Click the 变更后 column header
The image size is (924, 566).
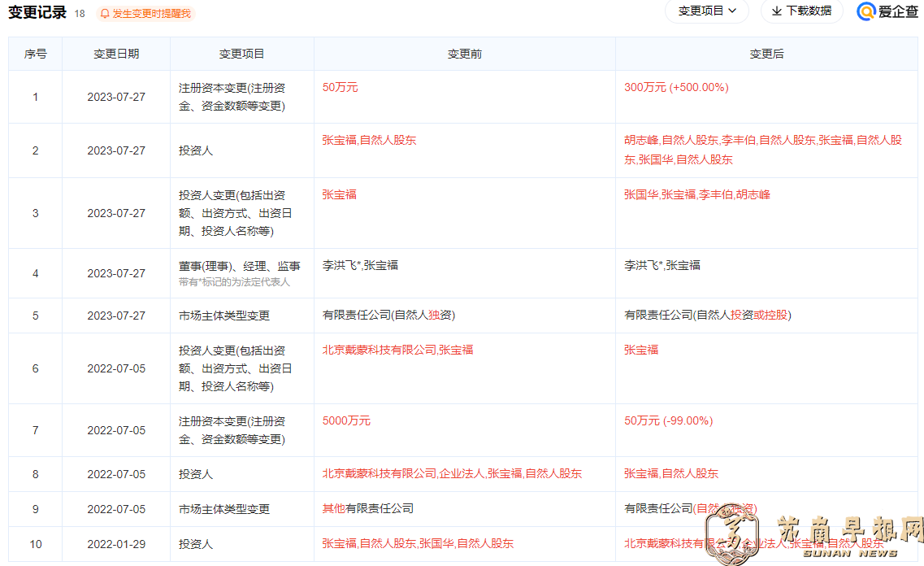[766, 54]
